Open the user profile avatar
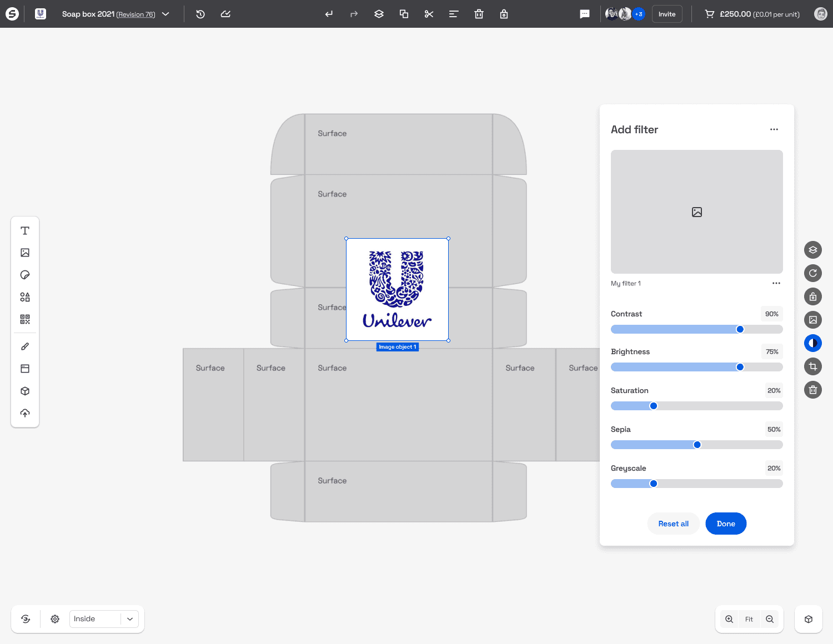The image size is (833, 644). 820,14
